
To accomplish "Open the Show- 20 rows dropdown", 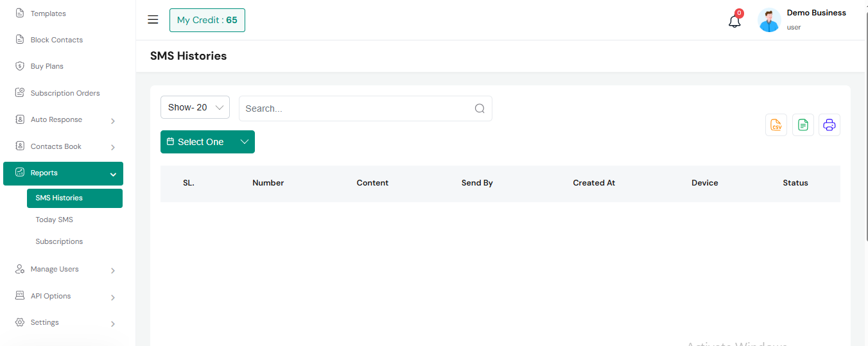I will click(195, 108).
